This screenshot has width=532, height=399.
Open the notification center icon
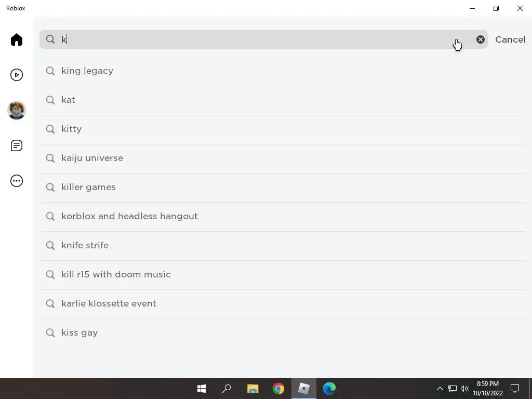point(515,389)
